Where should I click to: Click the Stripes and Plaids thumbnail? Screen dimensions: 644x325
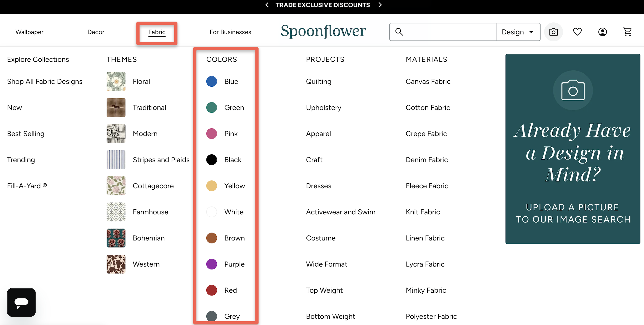(x=116, y=160)
